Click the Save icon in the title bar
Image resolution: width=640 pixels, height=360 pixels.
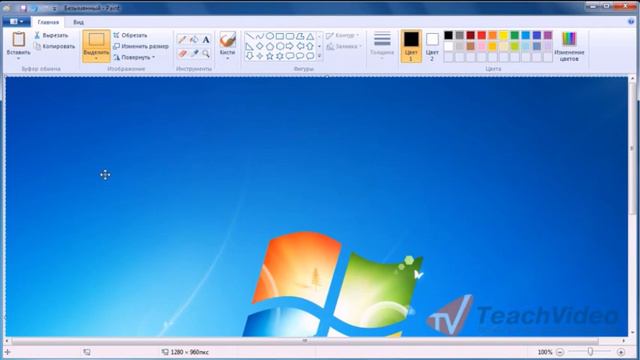(x=23, y=8)
